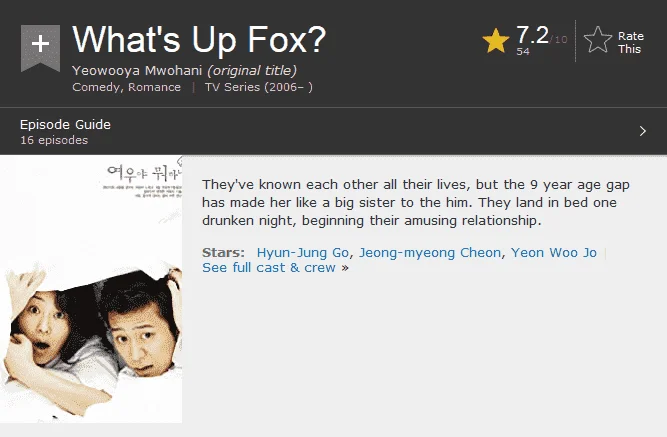The width and height of the screenshot is (667, 437).
Task: View the 54 user ratings count
Action: 523,51
